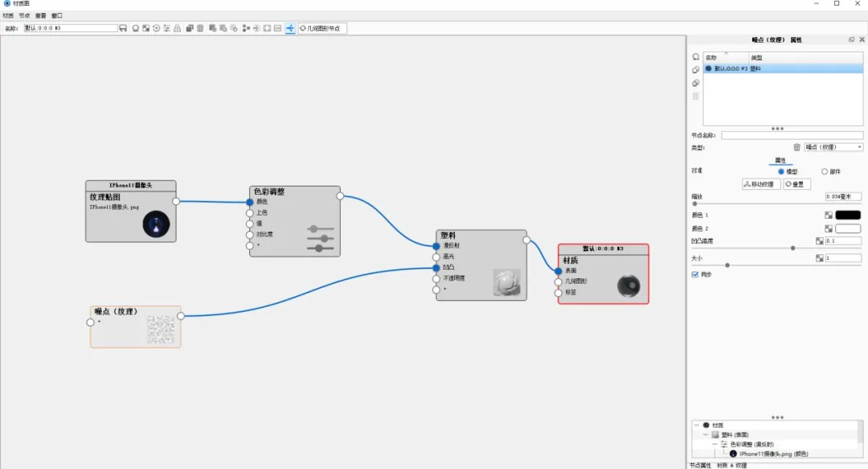Click the texture map icon next to 颜色 1

[828, 215]
